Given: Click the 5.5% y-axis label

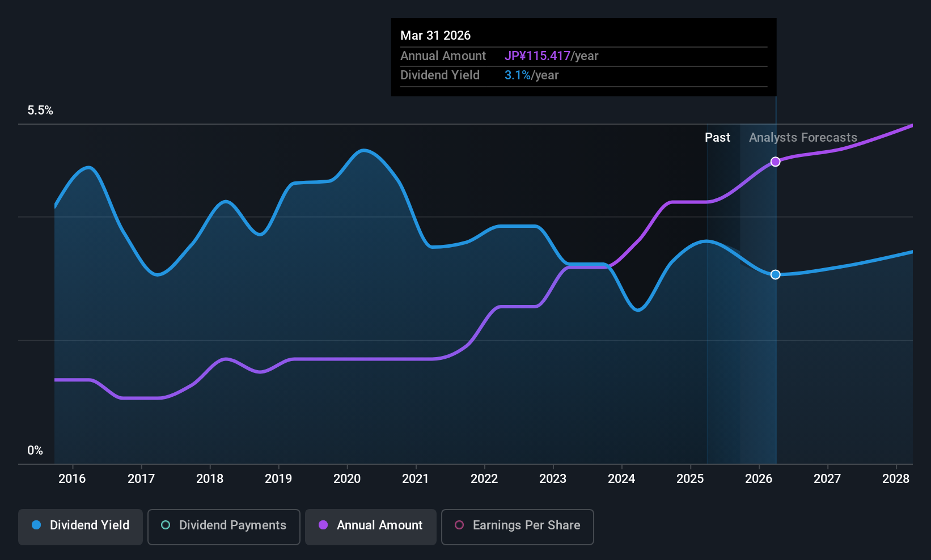Looking at the screenshot, I should 40,111.
